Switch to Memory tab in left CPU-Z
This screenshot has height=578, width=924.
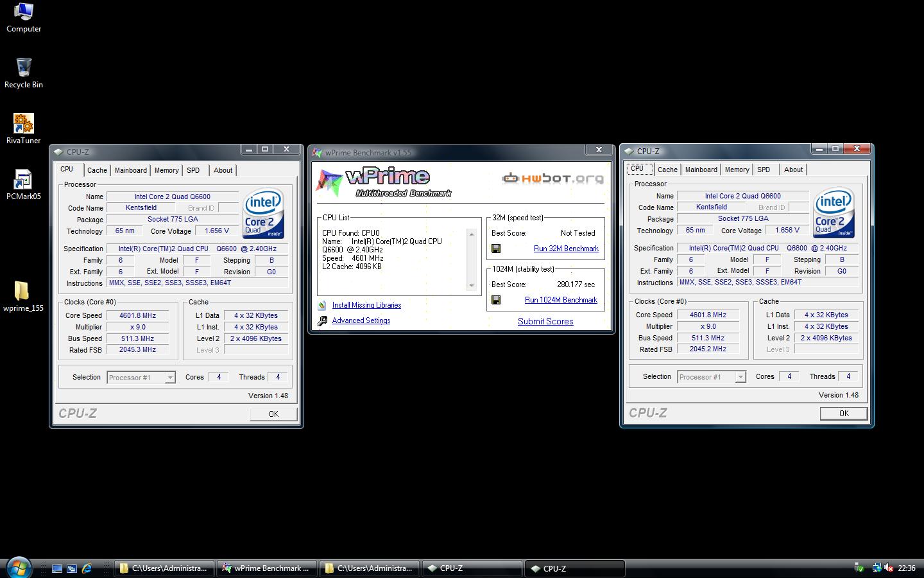pyautogui.click(x=167, y=170)
